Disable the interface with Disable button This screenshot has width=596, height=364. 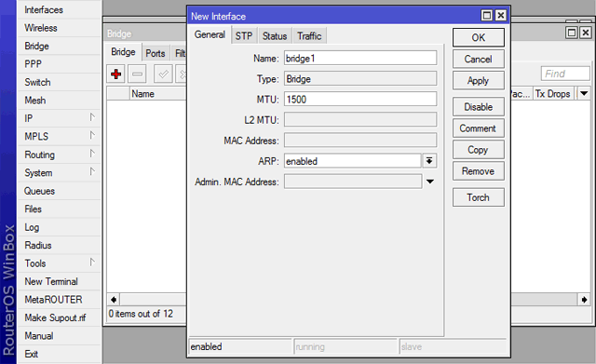click(x=478, y=107)
